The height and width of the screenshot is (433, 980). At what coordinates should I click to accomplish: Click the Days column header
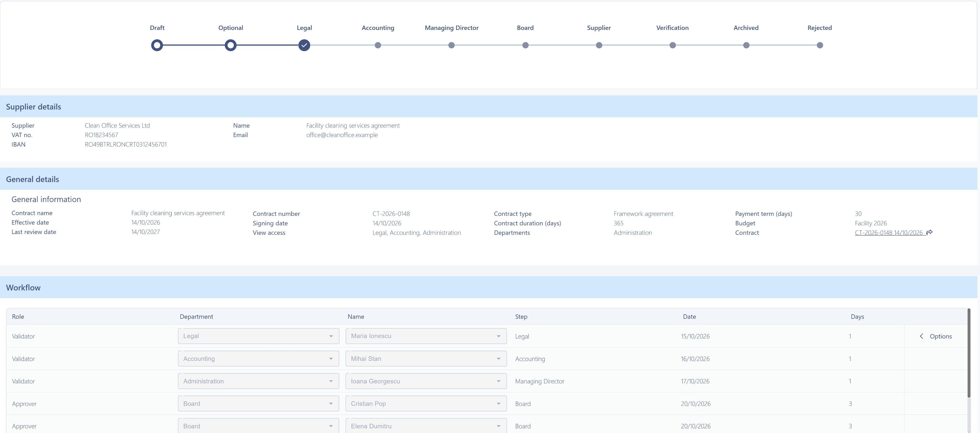pos(857,316)
